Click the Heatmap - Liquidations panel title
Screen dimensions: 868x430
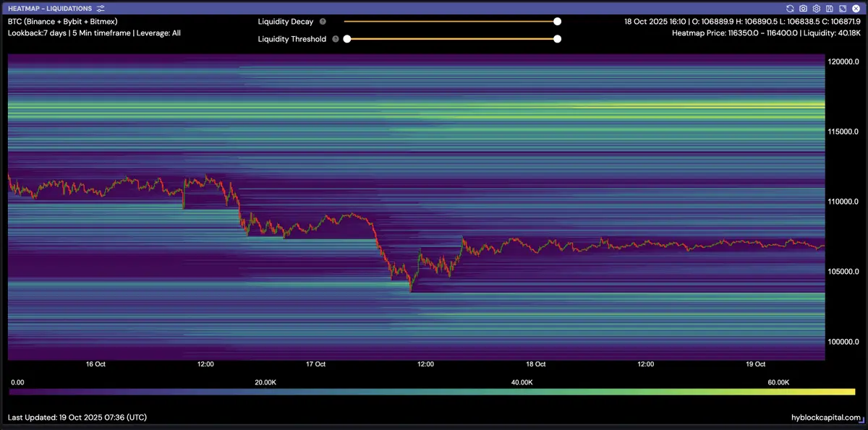(50, 8)
